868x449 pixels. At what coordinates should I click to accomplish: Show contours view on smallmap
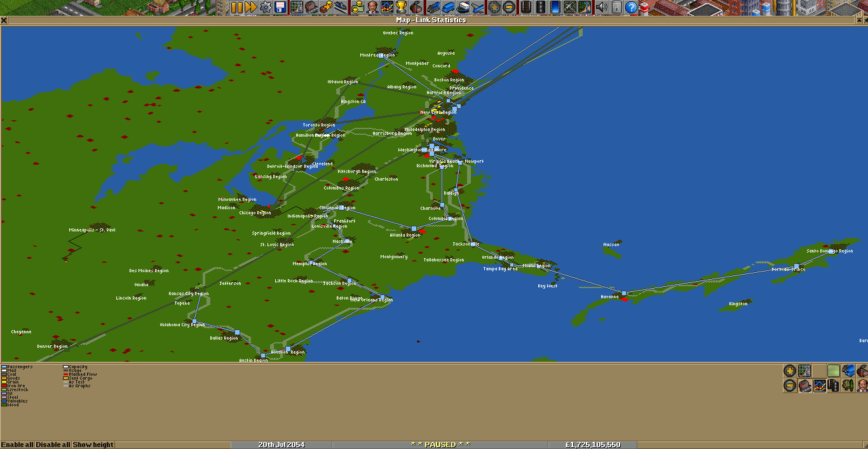tap(834, 371)
